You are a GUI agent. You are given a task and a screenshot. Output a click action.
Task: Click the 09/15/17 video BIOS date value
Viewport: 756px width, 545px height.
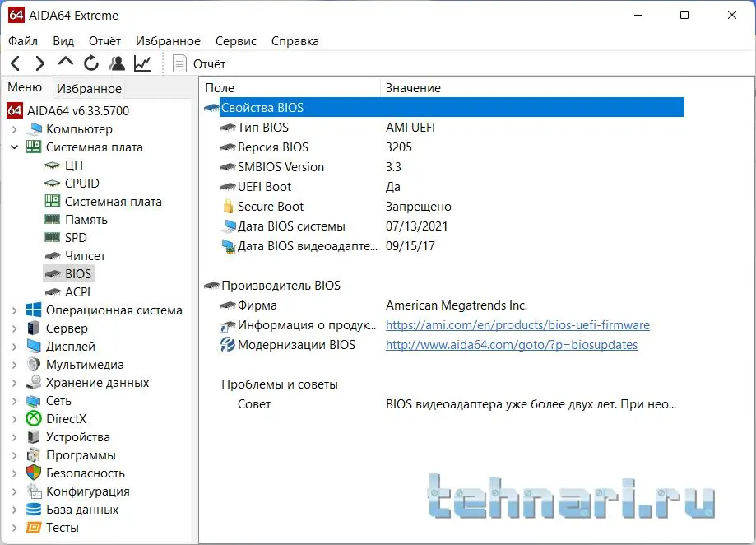coord(410,246)
